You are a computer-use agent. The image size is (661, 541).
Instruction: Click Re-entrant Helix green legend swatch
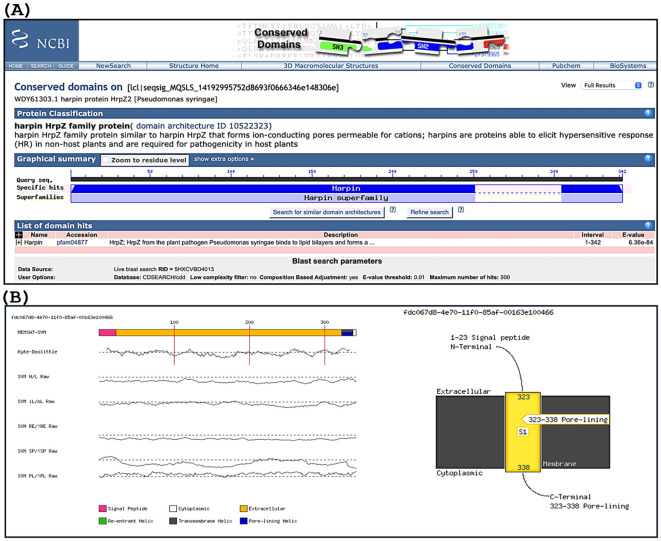click(102, 521)
